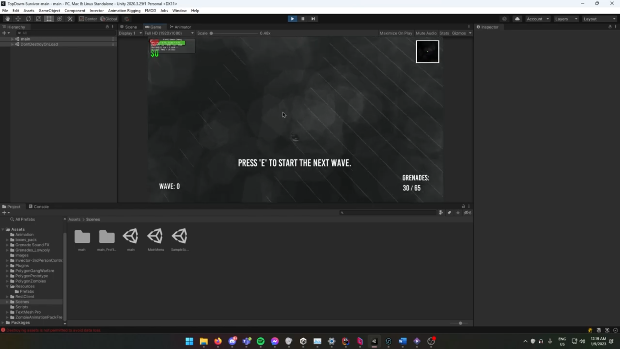Open the Account dropdown
Screen dimensions: 644x349
point(538,19)
